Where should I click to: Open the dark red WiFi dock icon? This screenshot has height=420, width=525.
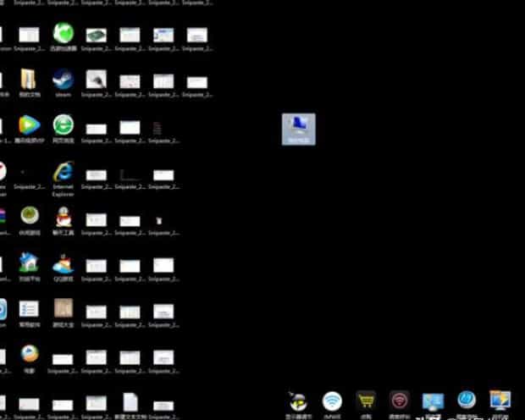[400, 401]
